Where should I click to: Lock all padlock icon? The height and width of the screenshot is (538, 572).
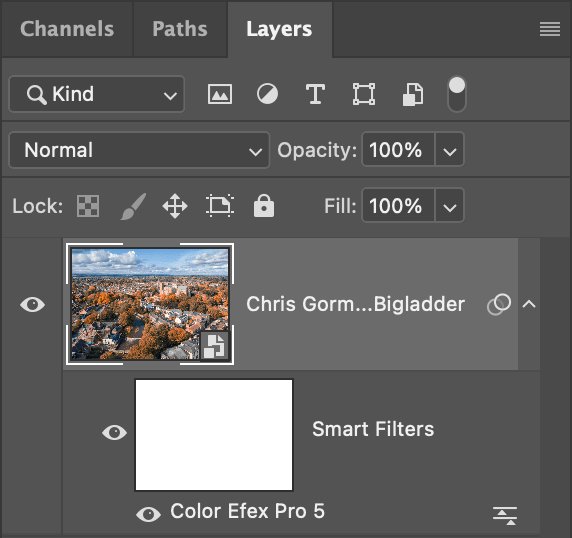tap(264, 206)
